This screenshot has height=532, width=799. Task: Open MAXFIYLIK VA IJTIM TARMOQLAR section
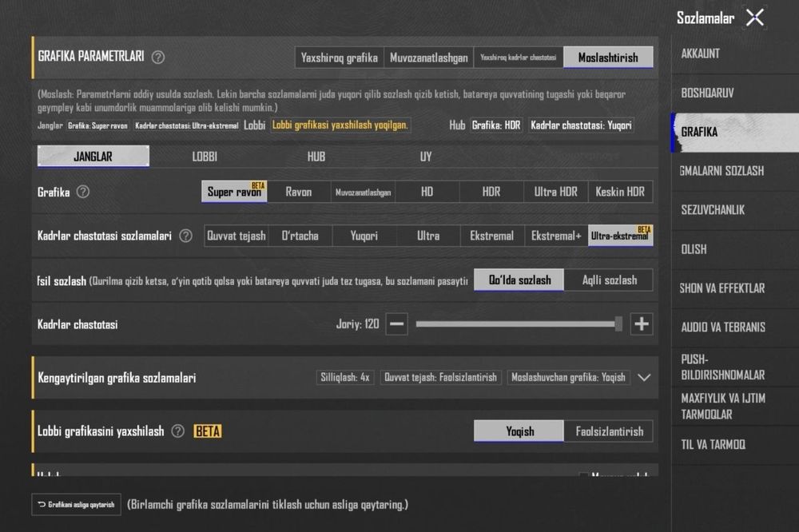pos(735,406)
